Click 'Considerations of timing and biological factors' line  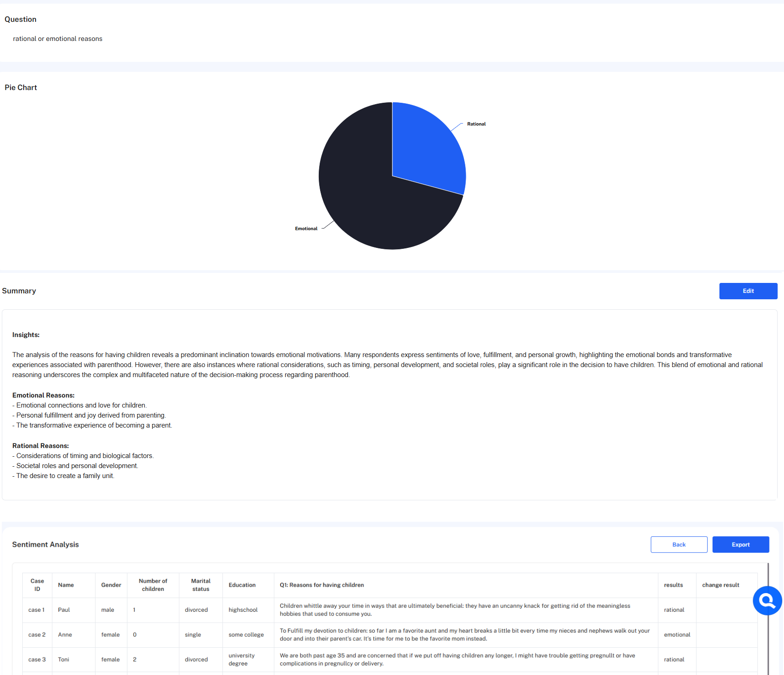[x=83, y=456]
